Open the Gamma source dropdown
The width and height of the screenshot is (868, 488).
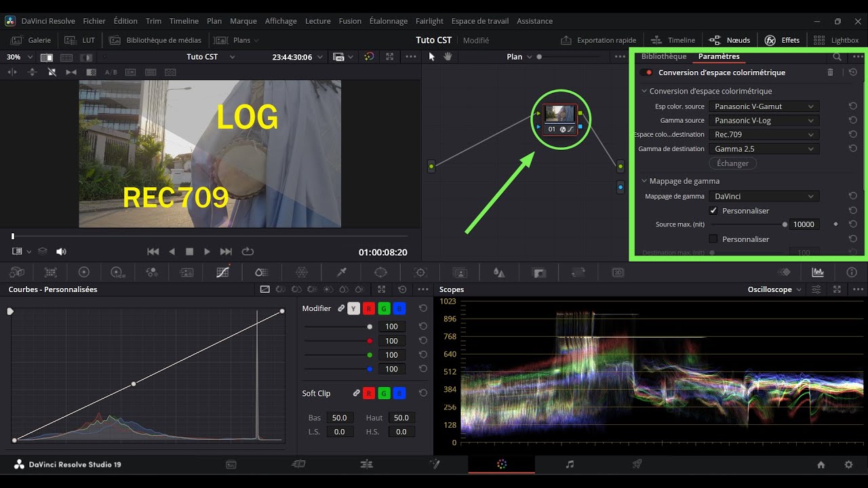point(764,121)
